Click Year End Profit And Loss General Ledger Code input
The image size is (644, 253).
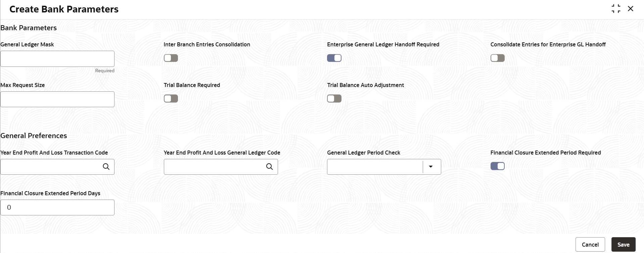214,167
